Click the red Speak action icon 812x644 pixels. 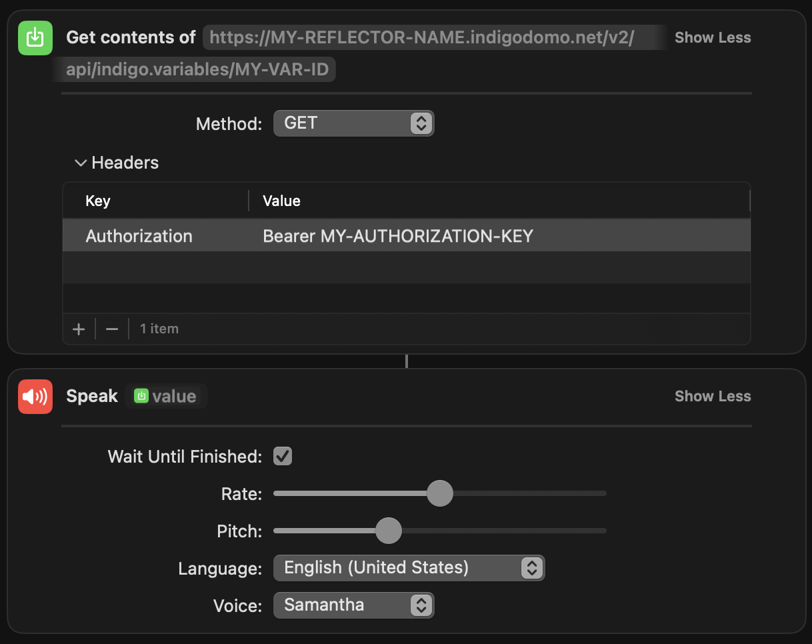(35, 396)
